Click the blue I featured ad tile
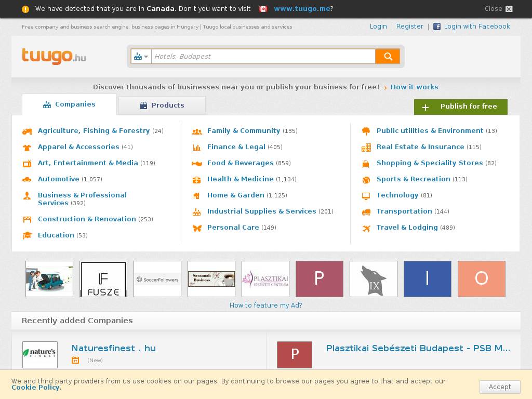532x399 pixels. pos(428,279)
